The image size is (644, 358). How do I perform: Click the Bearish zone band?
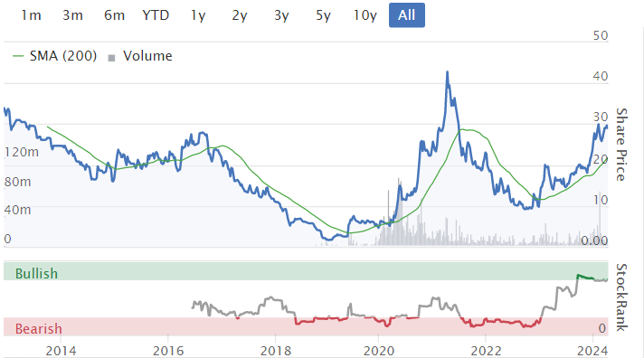pyautogui.click(x=306, y=326)
